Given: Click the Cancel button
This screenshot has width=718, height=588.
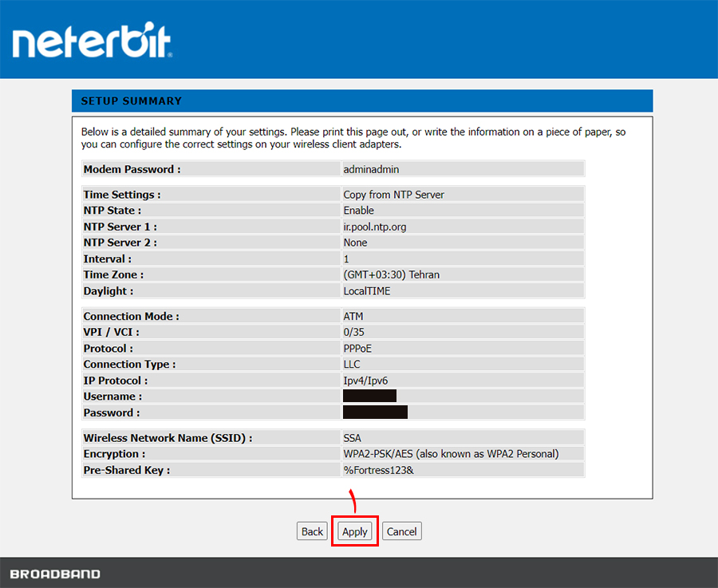Looking at the screenshot, I should tap(401, 531).
